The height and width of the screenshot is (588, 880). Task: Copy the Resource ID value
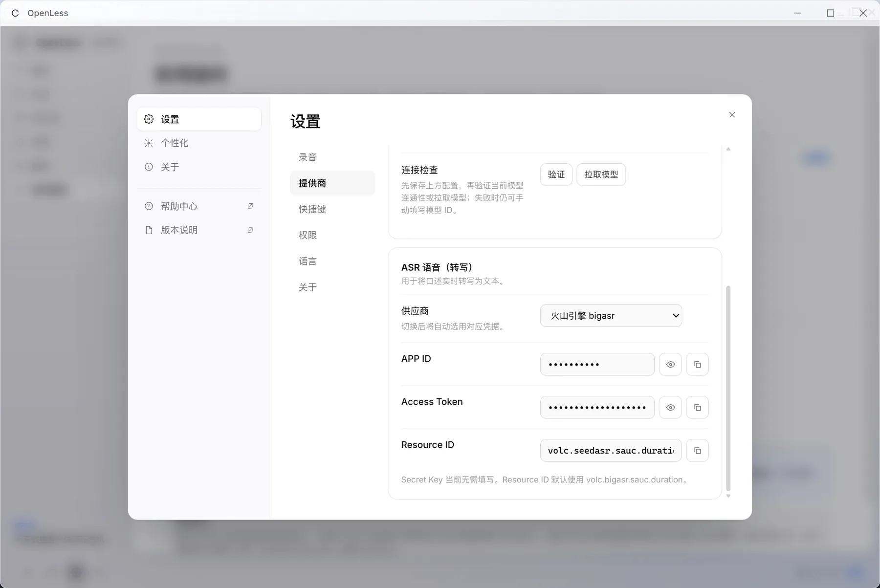point(698,451)
